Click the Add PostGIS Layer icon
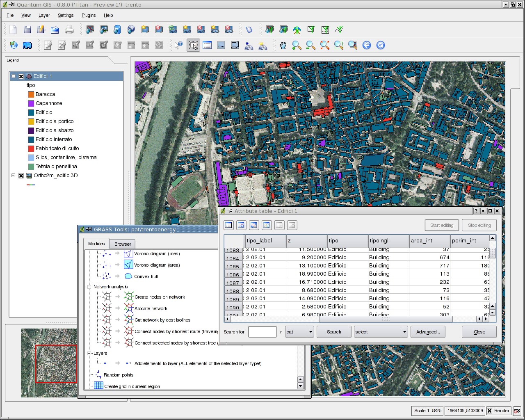This screenshot has width=525, height=420. coord(117,30)
